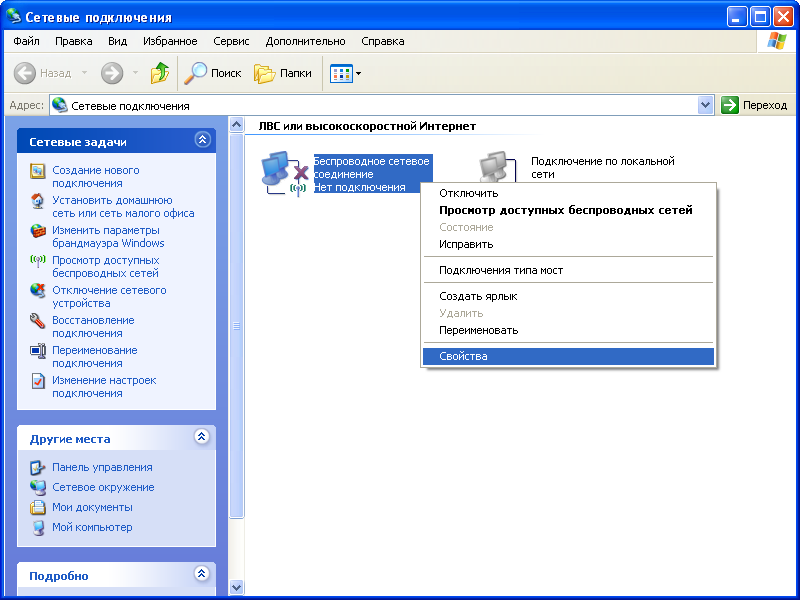Open Панель управления link
Screen dimensions: 800x600
[x=102, y=467]
